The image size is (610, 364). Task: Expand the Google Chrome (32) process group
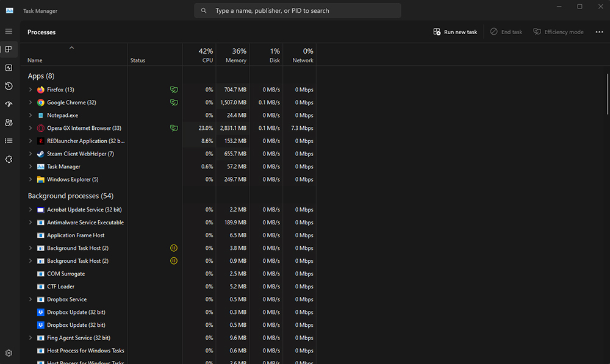[x=30, y=102]
